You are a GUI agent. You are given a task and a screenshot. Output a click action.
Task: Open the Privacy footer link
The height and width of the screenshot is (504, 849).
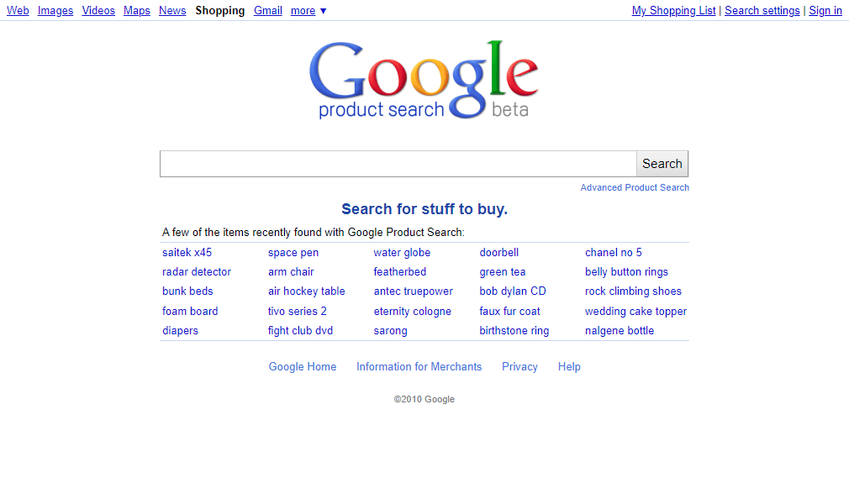519,366
